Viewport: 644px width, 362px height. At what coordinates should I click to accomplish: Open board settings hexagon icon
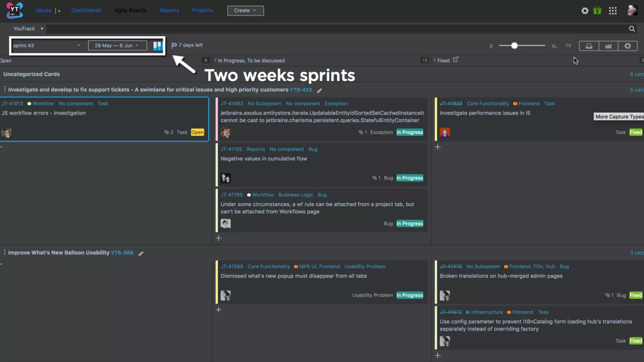point(628,46)
